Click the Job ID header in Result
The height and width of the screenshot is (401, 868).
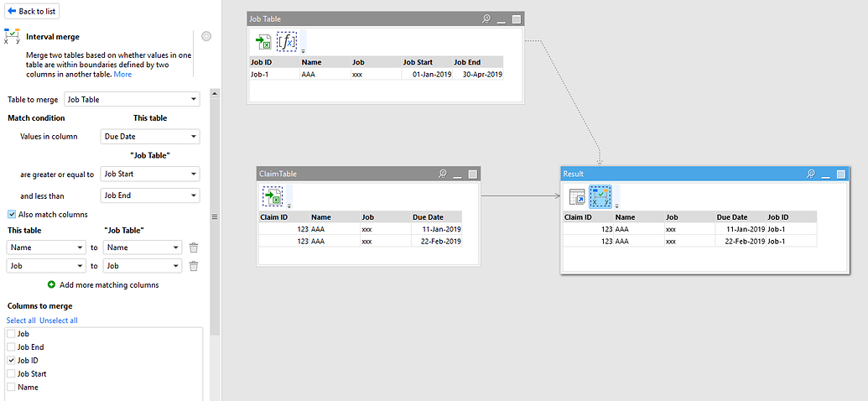[792, 217]
